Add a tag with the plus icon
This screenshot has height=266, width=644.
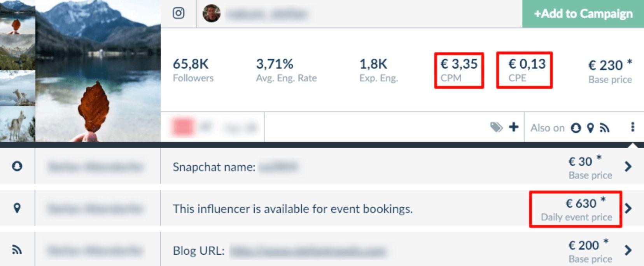[514, 127]
